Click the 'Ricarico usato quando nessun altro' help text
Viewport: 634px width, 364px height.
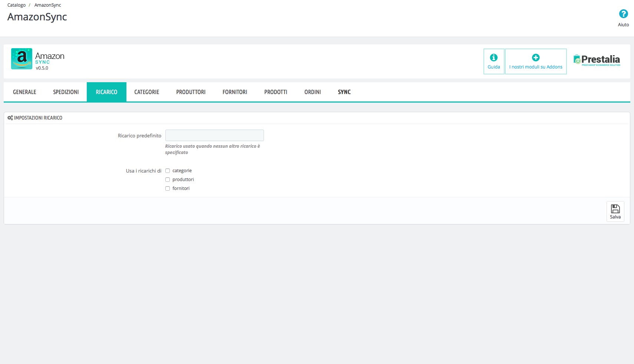coord(212,149)
